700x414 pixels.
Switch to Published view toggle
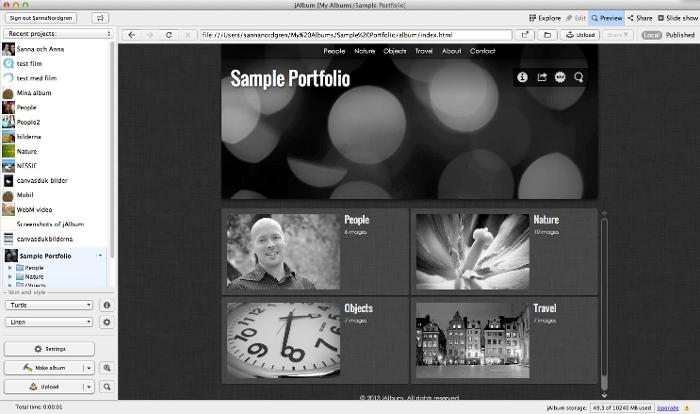click(x=678, y=35)
